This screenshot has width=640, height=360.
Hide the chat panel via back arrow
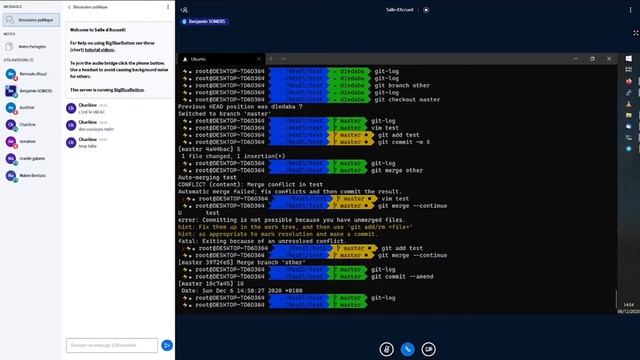(x=69, y=7)
